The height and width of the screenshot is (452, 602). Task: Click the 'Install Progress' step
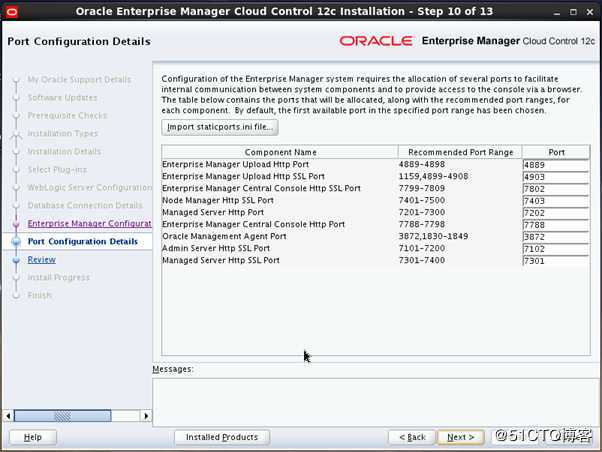[58, 277]
